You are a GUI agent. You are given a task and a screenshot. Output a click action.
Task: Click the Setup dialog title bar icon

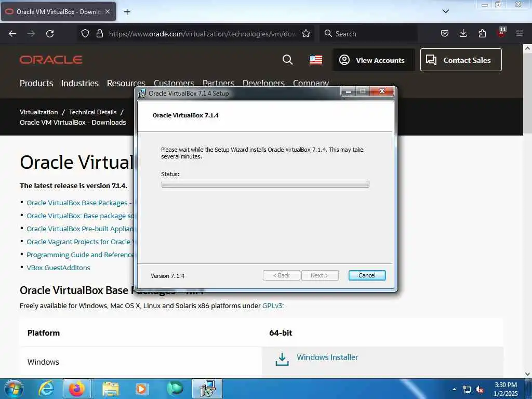(x=142, y=94)
